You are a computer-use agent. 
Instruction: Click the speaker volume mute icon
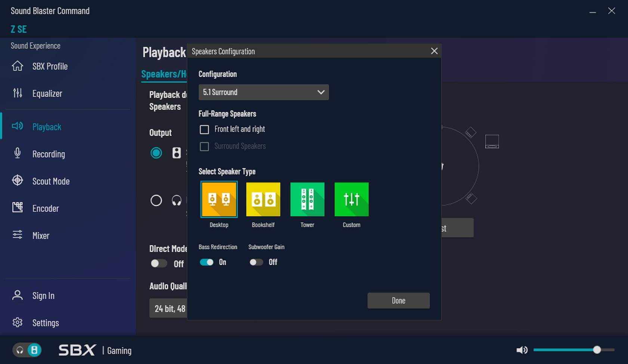pyautogui.click(x=522, y=350)
